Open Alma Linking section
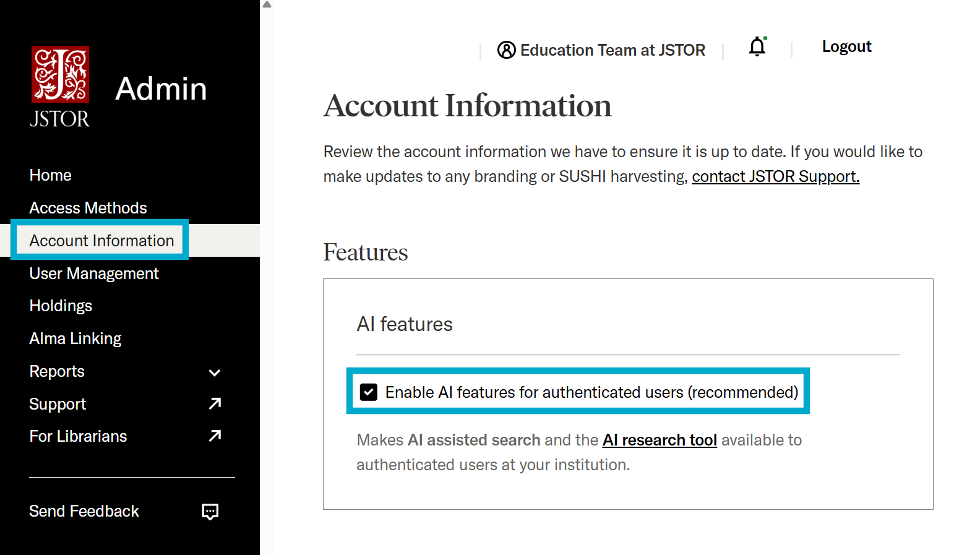The image size is (980, 555). point(75,338)
